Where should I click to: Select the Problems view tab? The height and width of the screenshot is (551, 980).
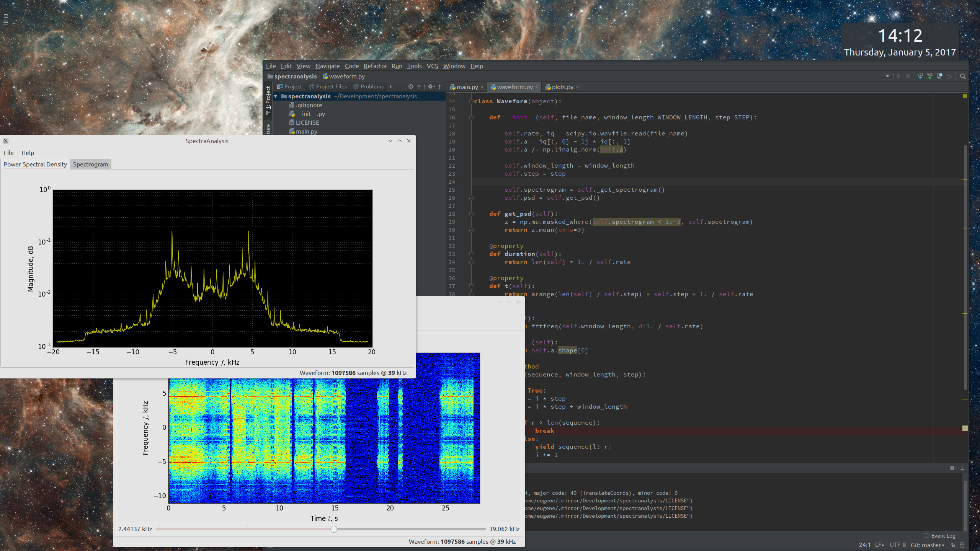coord(369,86)
